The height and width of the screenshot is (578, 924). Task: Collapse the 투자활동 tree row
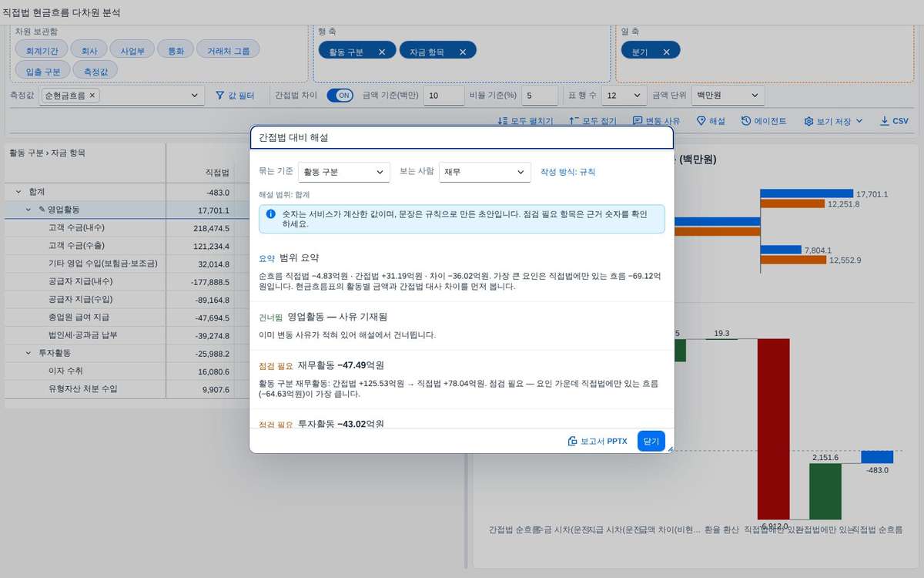tap(29, 352)
